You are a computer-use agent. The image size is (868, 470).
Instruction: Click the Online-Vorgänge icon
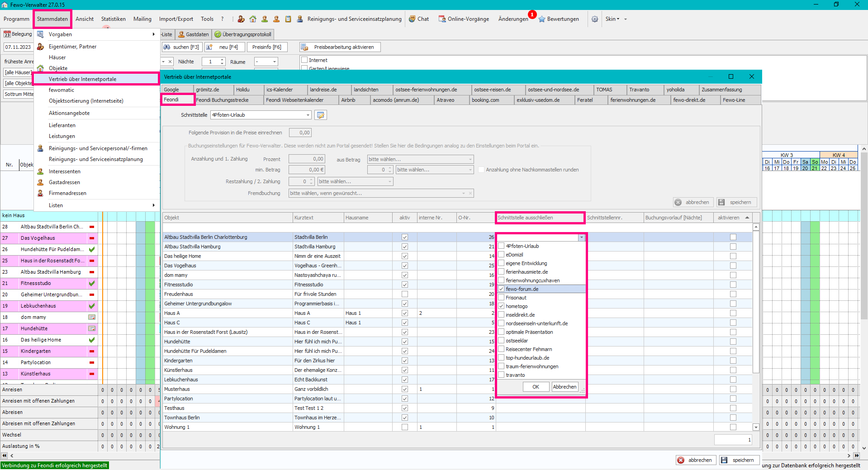[x=442, y=19]
